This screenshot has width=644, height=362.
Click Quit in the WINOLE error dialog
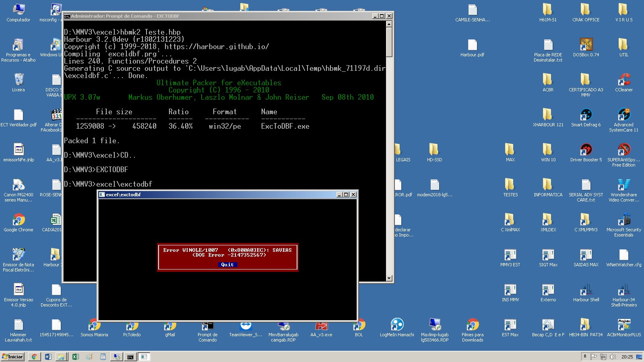227,265
